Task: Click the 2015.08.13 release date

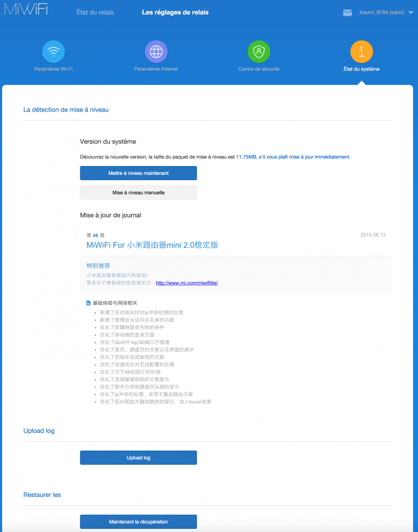Action: (x=373, y=235)
